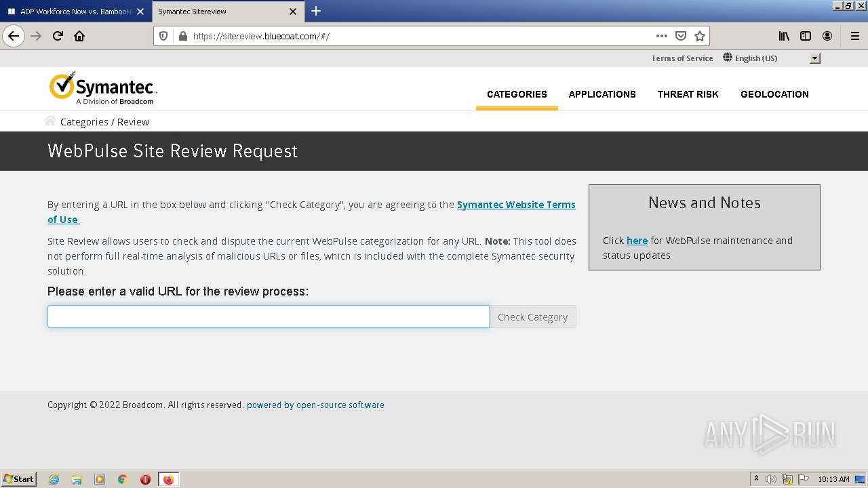The height and width of the screenshot is (488, 868).
Task: Open the THREAT RISK nav tab
Action: 688,94
